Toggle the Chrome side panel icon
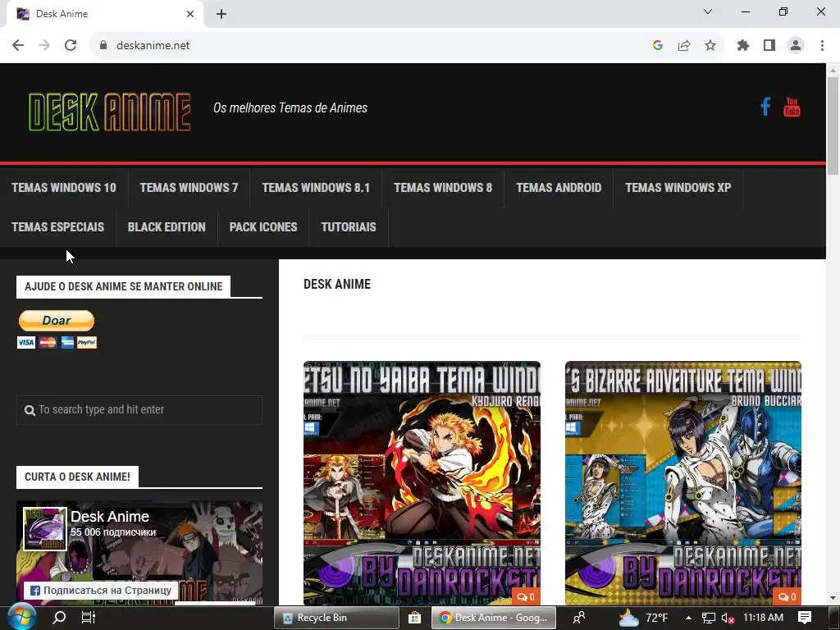Viewport: 840px width, 630px height. 769,46
